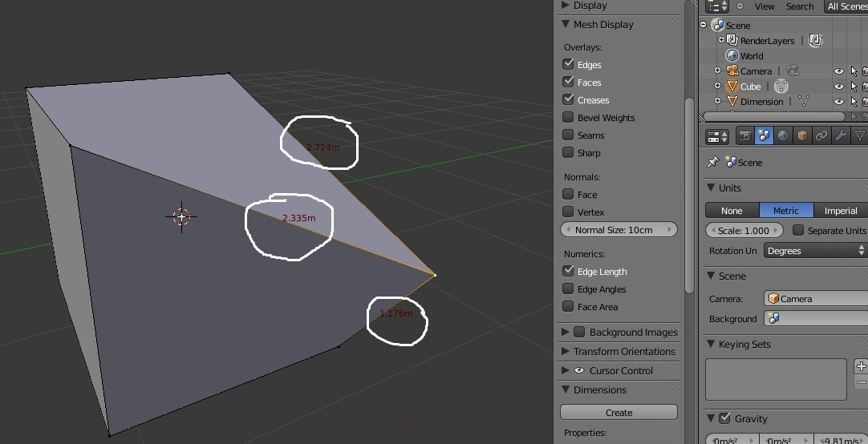Enable Background Images panel checkbox
The image size is (868, 444).
[579, 332]
